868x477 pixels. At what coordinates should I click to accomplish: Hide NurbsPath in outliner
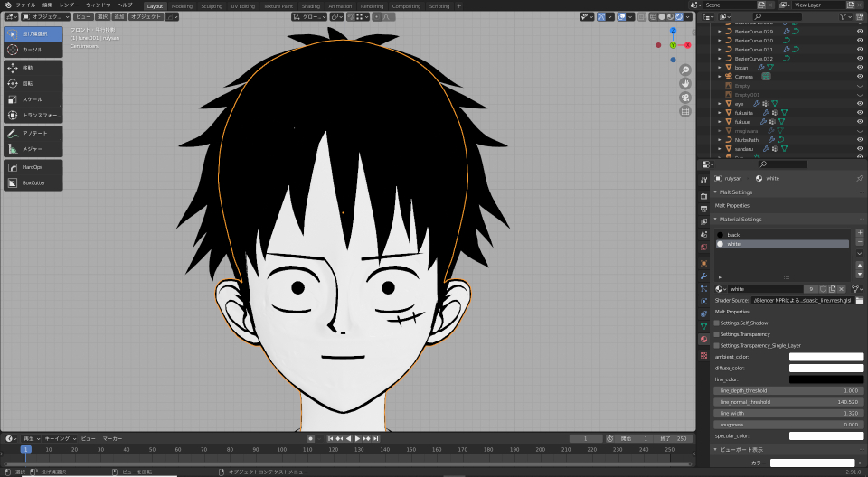[x=860, y=140]
